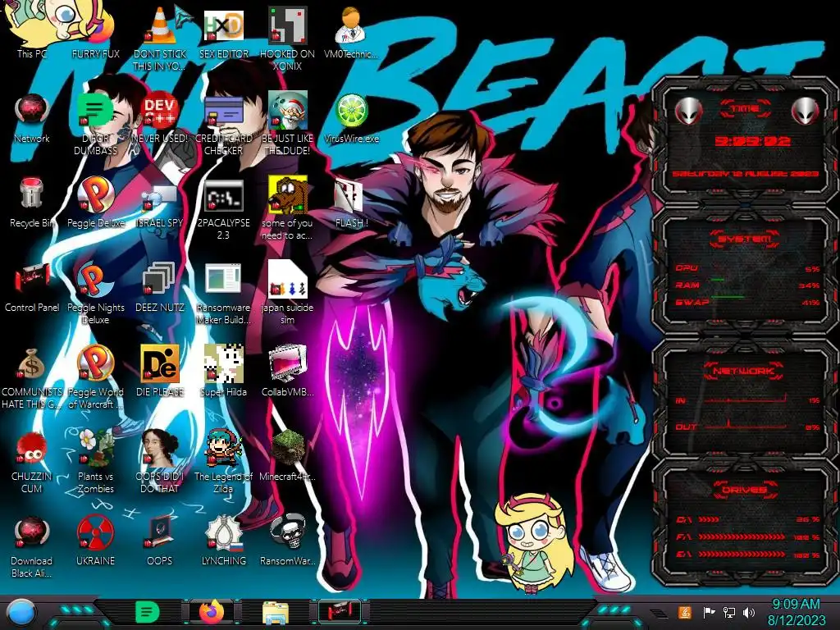
Task: Select the VLC cone DONT STICK icon
Action: tap(160, 38)
